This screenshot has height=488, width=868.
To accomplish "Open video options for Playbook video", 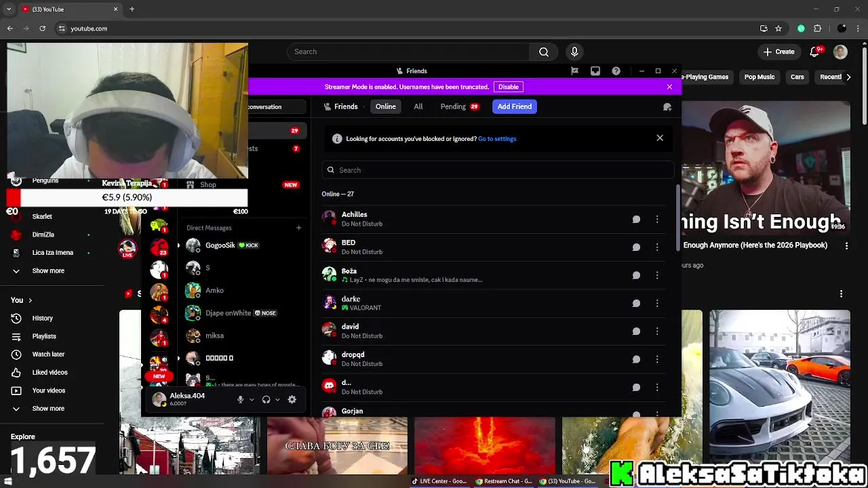I will tap(846, 245).
